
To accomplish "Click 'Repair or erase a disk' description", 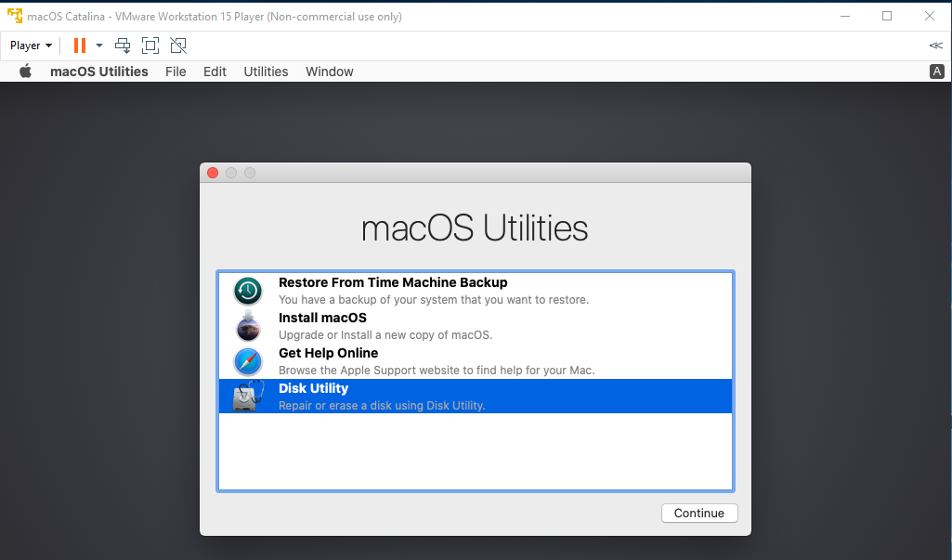I will tap(382, 405).
